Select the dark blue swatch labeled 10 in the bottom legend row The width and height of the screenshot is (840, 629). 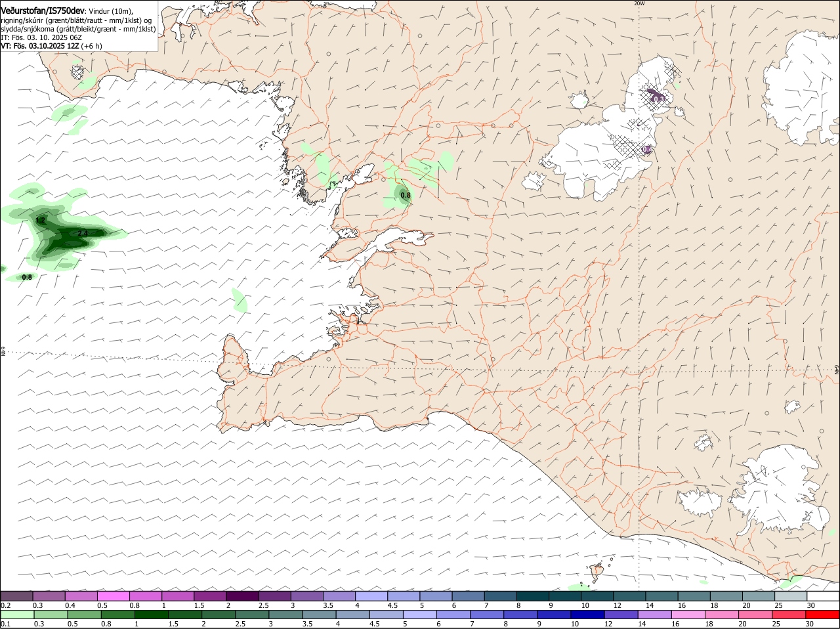click(588, 615)
